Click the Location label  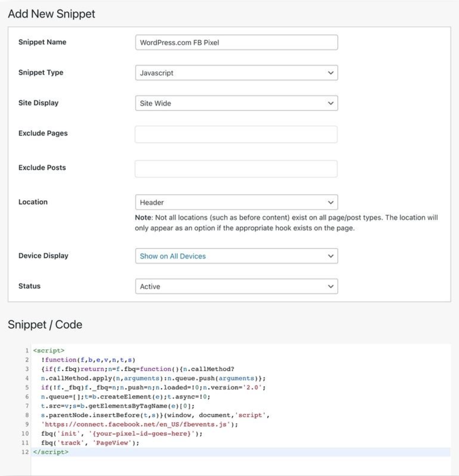tap(33, 202)
